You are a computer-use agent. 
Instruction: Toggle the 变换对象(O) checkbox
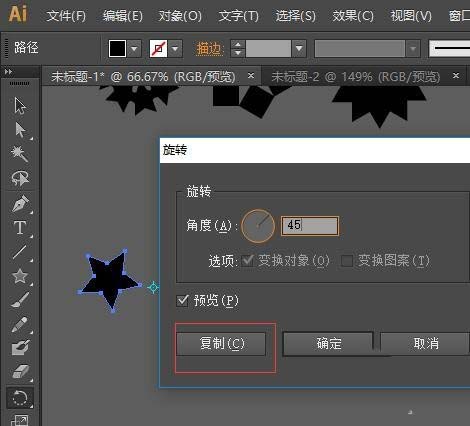(x=247, y=260)
